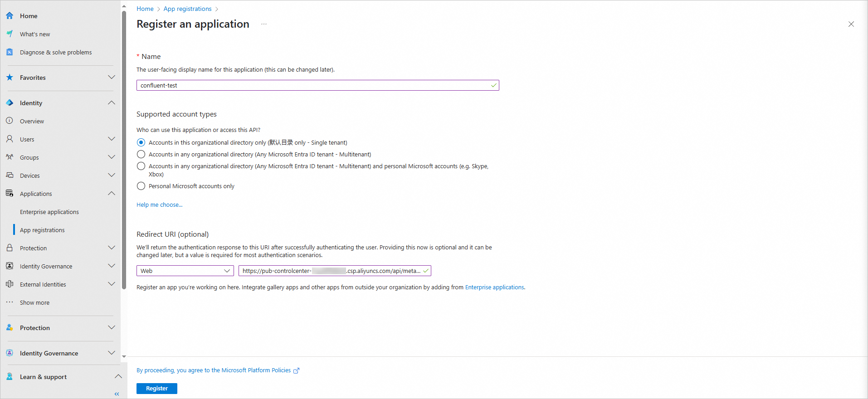Open Microsoft Platform Policies agreement link
The height and width of the screenshot is (399, 868).
pos(214,370)
